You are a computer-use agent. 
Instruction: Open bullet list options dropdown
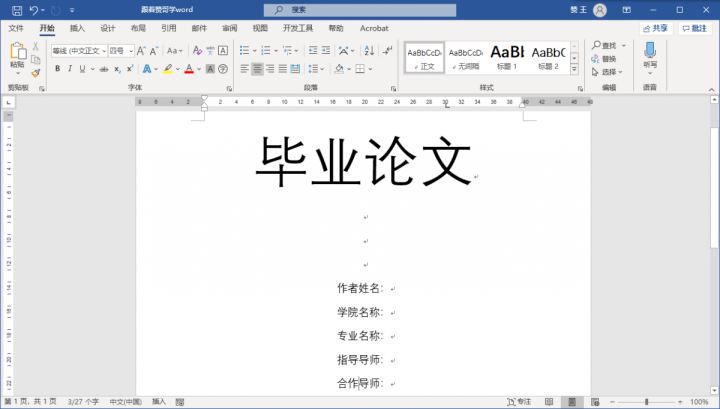[x=255, y=50]
